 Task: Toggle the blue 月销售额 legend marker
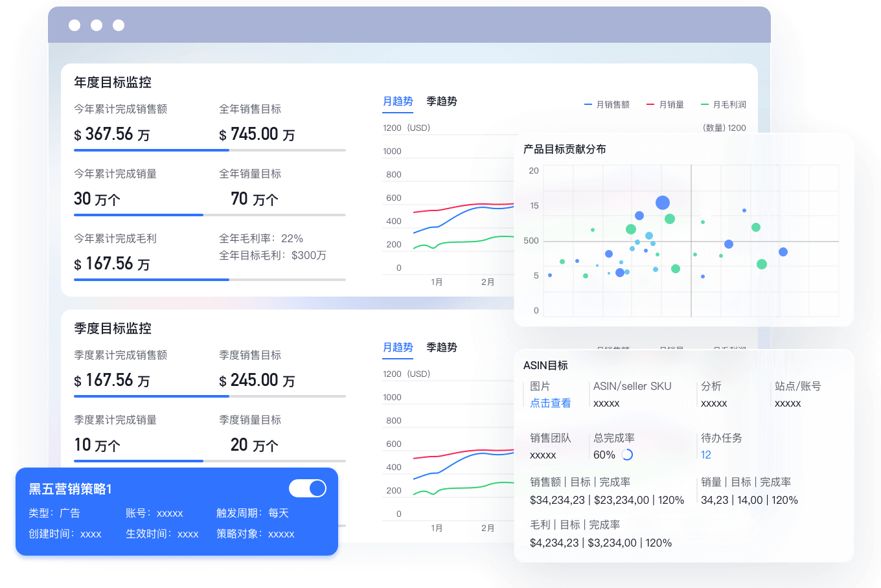588,104
